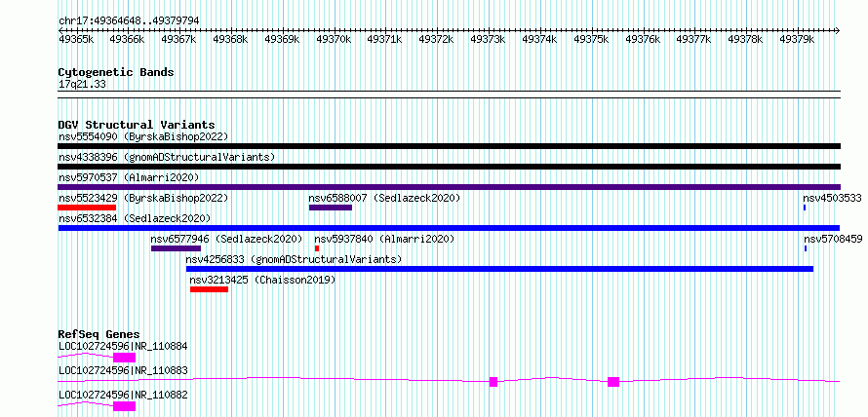Click the blue bar under nsv4256833

(x=500, y=269)
